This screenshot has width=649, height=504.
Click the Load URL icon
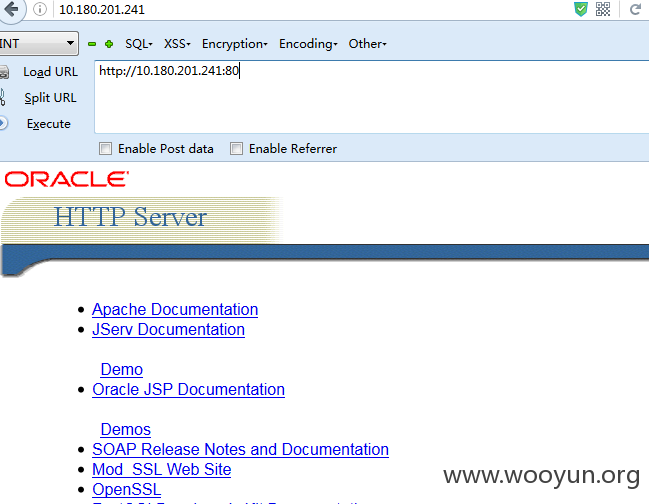[x=4, y=72]
